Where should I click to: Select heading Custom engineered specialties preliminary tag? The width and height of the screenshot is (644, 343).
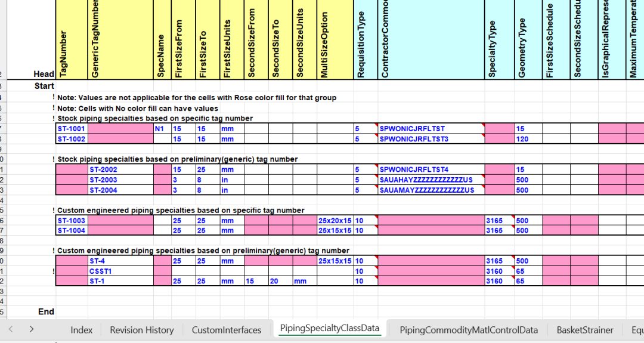203,251
